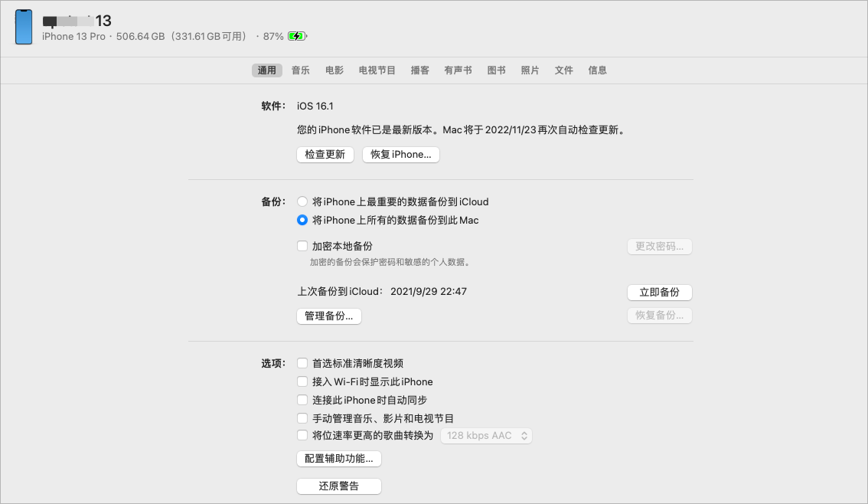打开管理备份对话框
Viewport: 868px width, 504px height.
pos(328,316)
